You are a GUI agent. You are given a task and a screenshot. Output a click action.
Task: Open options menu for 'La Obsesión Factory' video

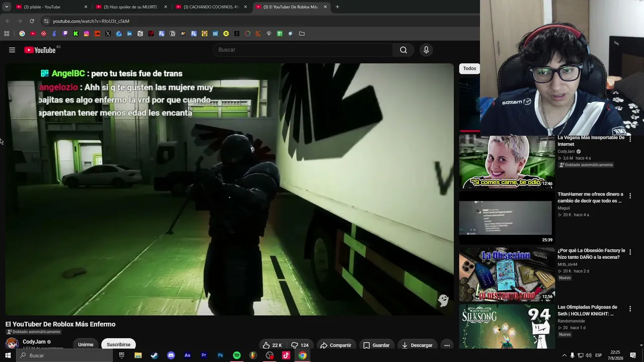[x=630, y=252]
